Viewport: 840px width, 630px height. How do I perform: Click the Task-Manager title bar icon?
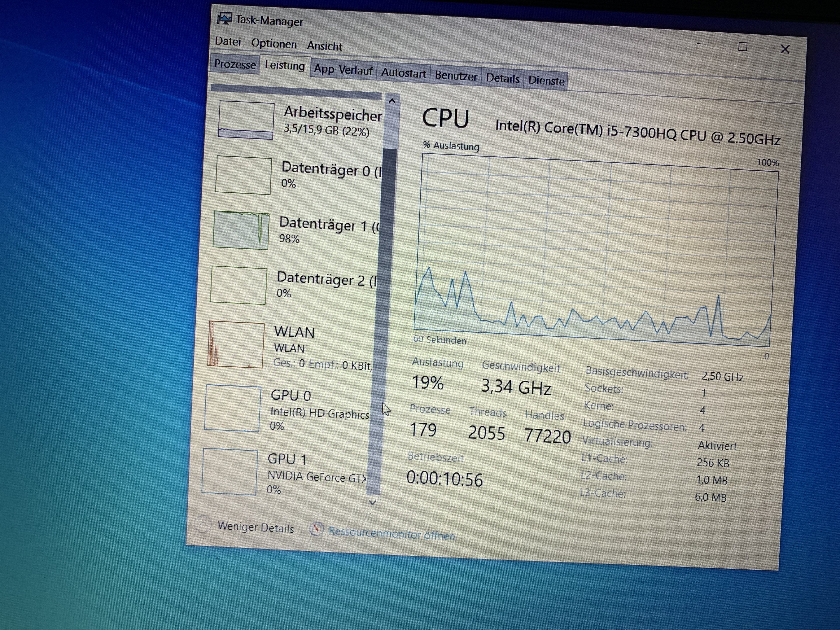click(x=224, y=18)
